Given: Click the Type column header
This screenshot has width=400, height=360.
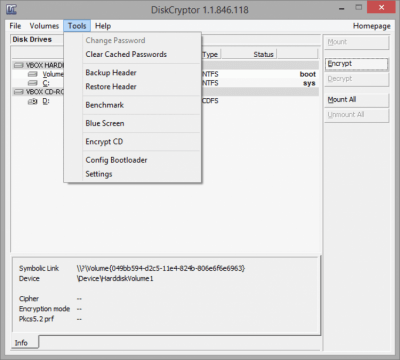Looking at the screenshot, I should [211, 54].
